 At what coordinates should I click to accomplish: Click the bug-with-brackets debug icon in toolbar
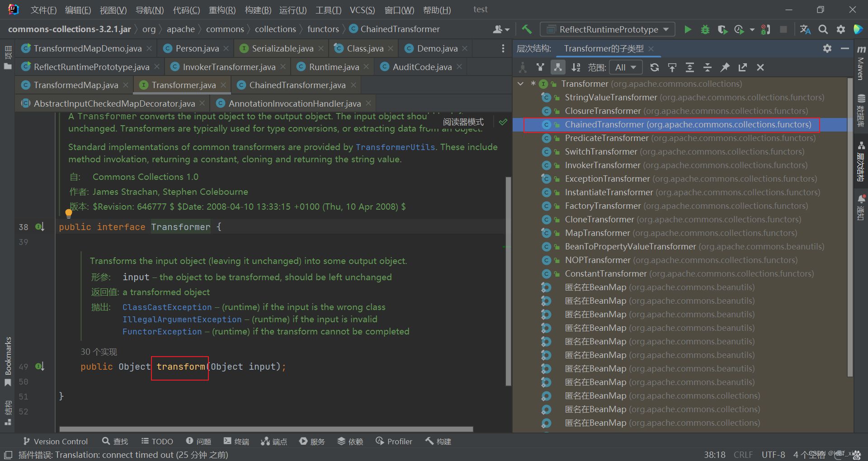tap(765, 29)
